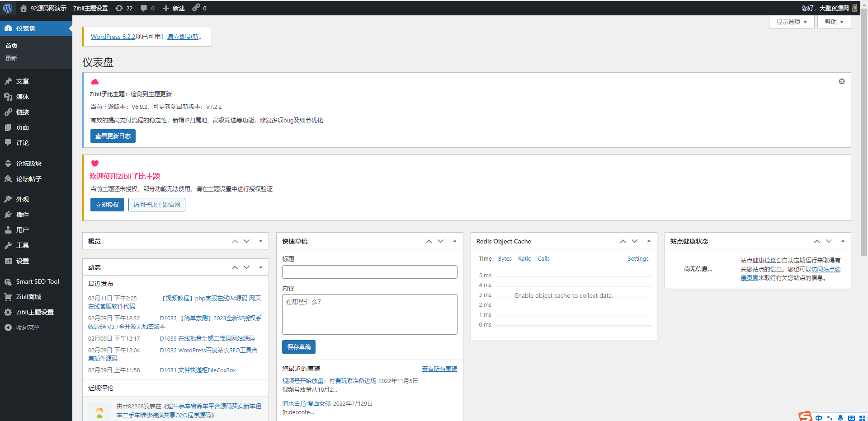Open the 媒体 media menu icon

click(8, 97)
